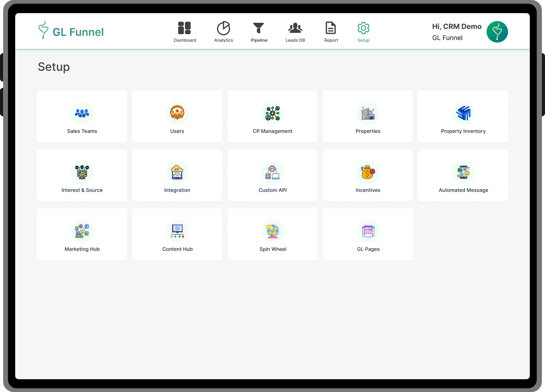
Task: Open the Content Hub monitor icon
Action: [x=177, y=231]
